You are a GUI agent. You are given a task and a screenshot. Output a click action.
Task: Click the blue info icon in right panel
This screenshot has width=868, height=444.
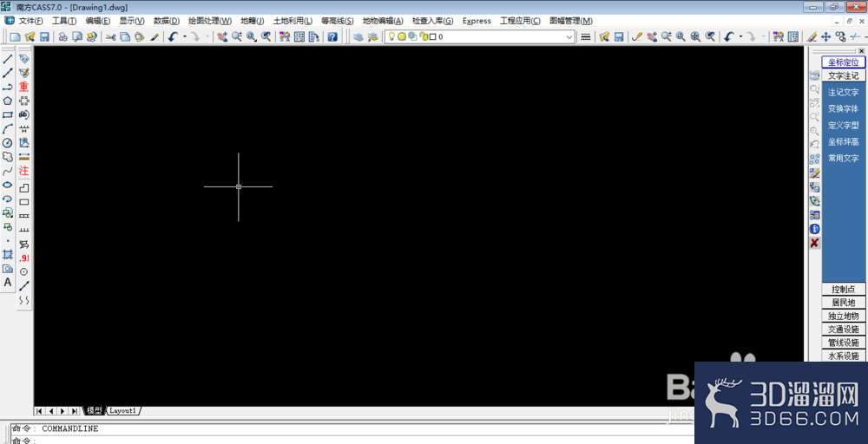[814, 229]
